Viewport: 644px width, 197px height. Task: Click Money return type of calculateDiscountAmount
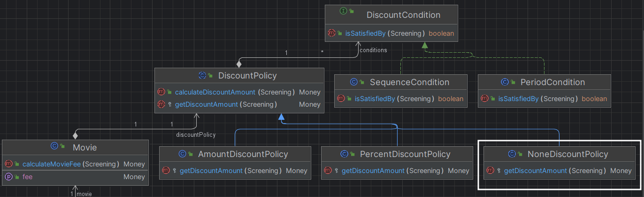pos(310,92)
